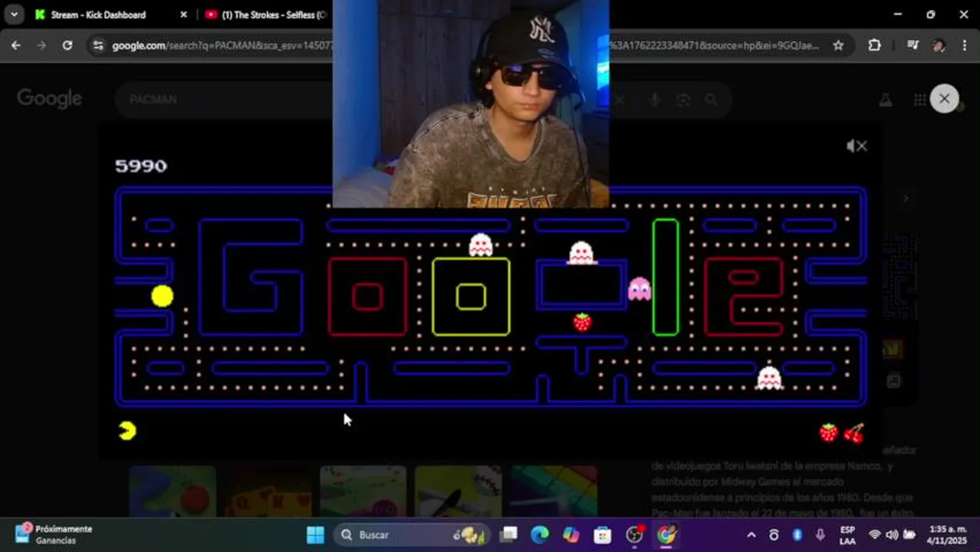Open the Chrome three-dot menu
Image resolution: width=980 pixels, height=552 pixels.
964,45
